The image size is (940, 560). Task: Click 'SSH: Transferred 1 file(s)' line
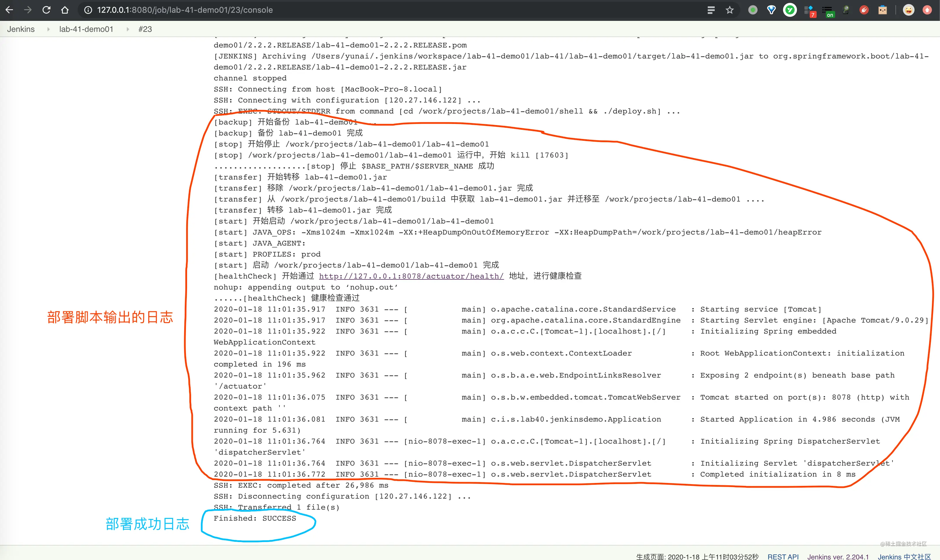(x=277, y=507)
